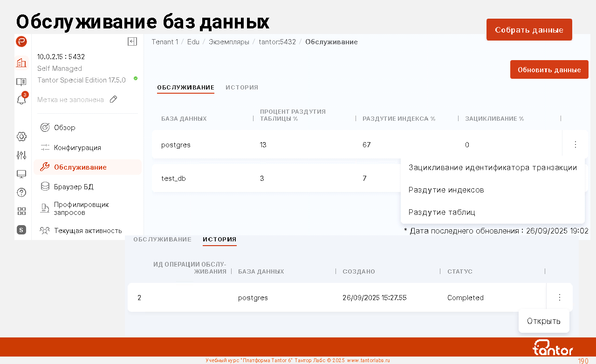This screenshot has width=596, height=364.
Task: Select 'Раздутие индексов' from the context menu
Action: (446, 190)
